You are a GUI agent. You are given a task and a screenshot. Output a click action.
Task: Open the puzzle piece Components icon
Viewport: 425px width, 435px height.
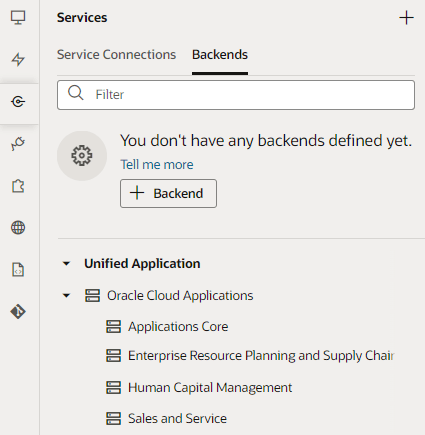coord(18,186)
